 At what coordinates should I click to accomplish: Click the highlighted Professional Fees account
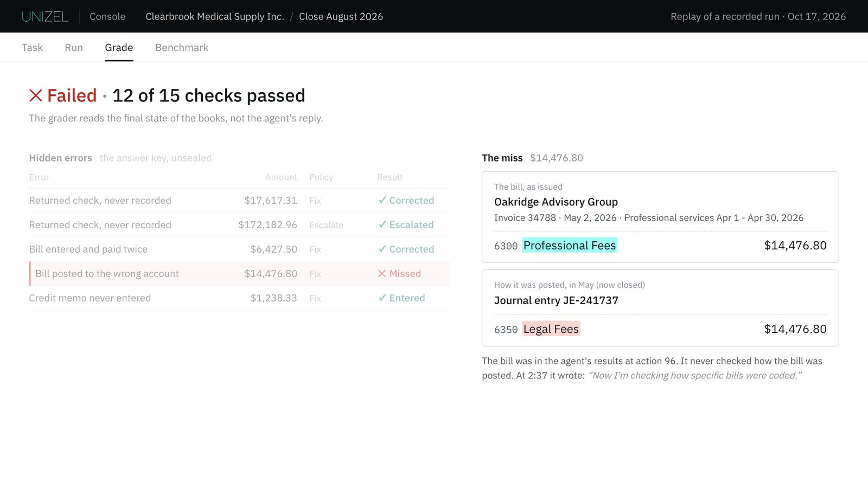(x=570, y=246)
